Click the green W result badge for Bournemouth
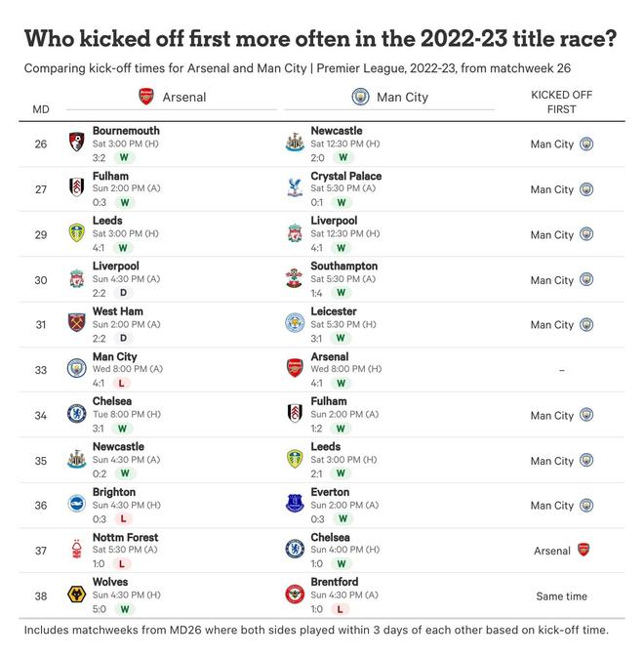This screenshot has height=657, width=644. 124,157
